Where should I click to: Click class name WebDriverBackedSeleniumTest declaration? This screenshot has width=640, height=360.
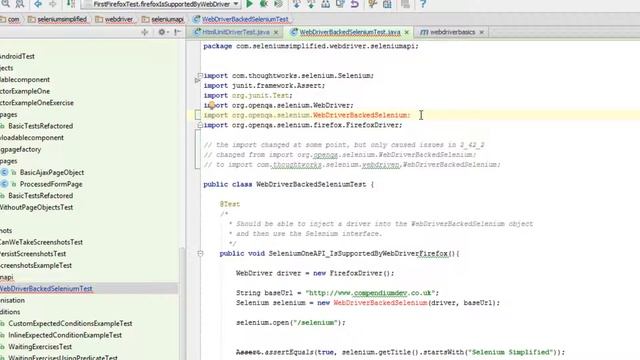[311, 184]
